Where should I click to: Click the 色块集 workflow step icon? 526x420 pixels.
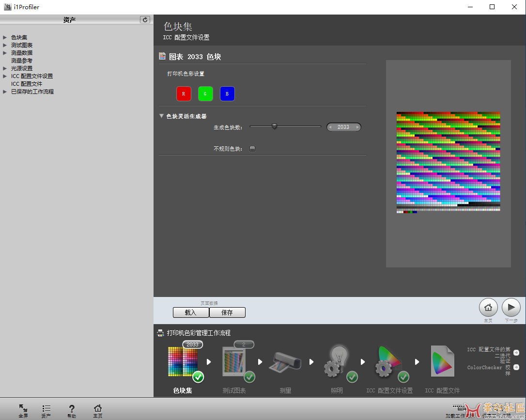(x=183, y=362)
